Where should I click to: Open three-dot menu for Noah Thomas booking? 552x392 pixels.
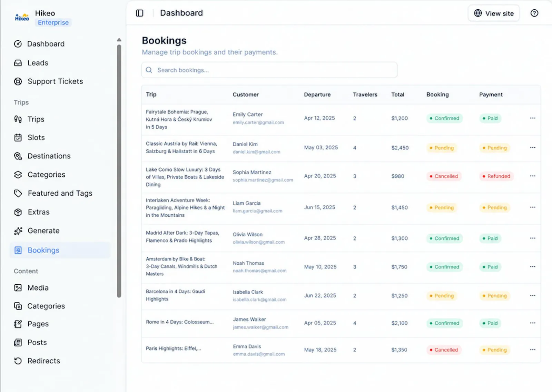532,267
